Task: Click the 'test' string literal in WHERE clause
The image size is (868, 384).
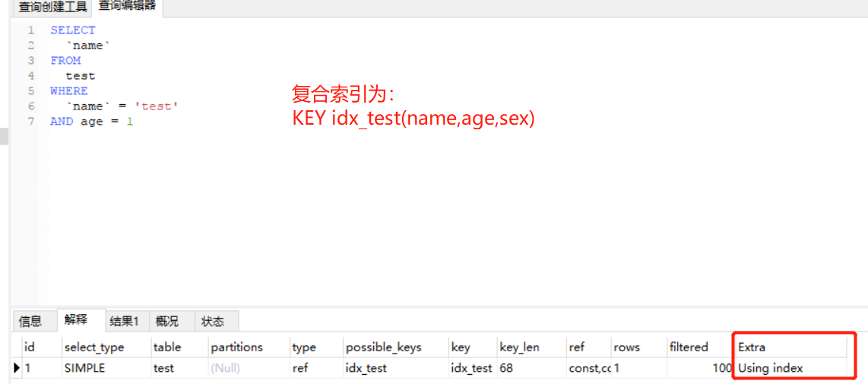Action: click(156, 106)
